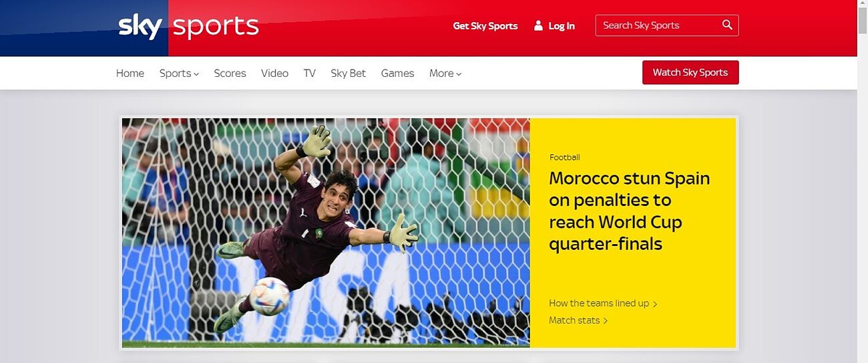The height and width of the screenshot is (363, 868).
Task: Go to the Scores section
Action: tap(230, 74)
